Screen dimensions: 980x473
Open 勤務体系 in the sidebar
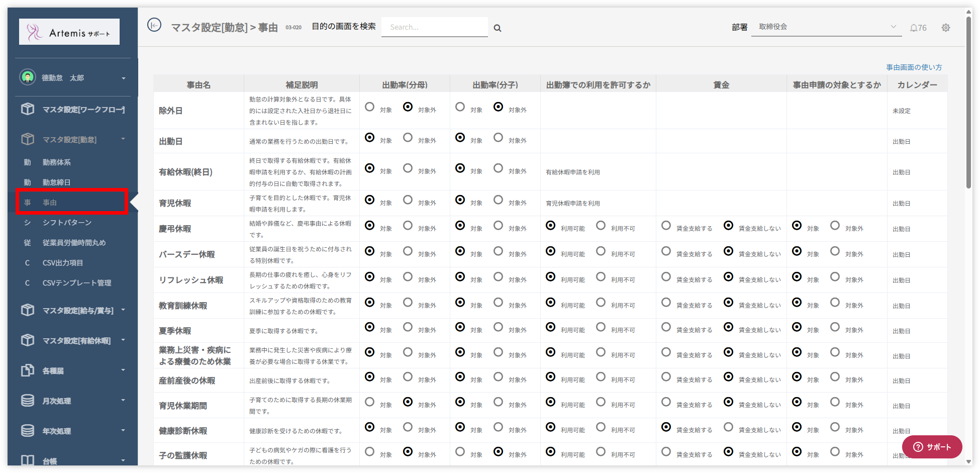[x=56, y=162]
